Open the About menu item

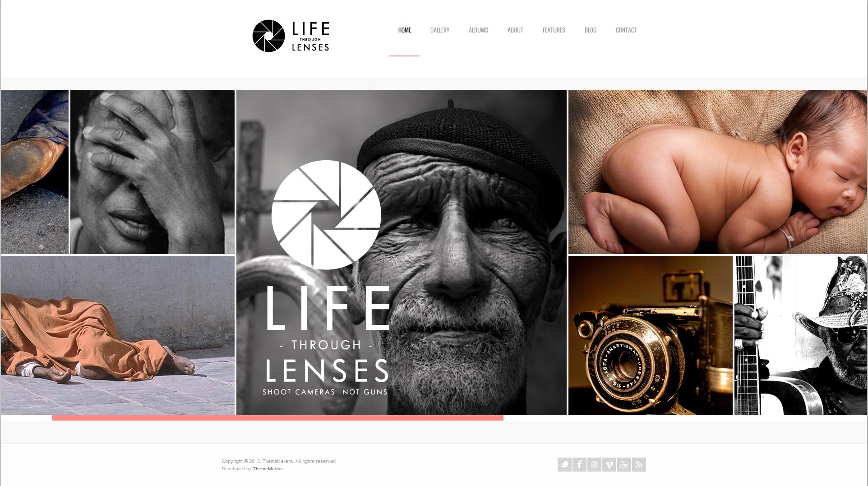click(515, 30)
